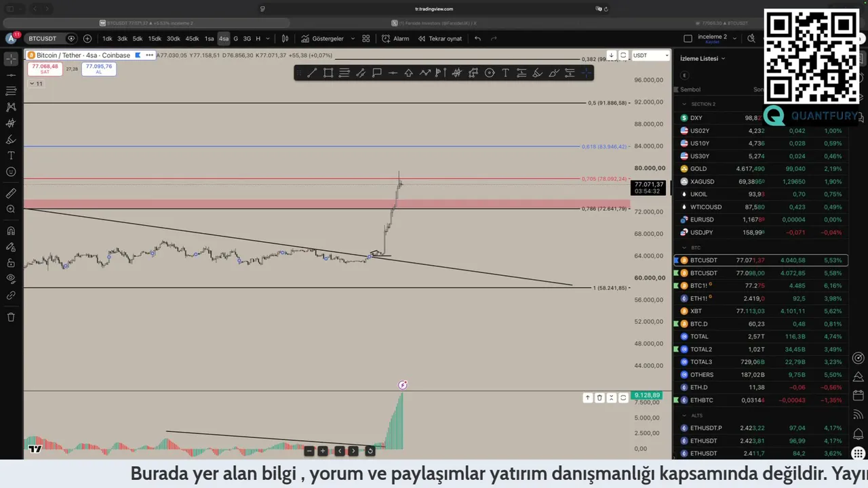Click the candlestick chart style icon
The width and height of the screenshot is (868, 488).
(285, 39)
